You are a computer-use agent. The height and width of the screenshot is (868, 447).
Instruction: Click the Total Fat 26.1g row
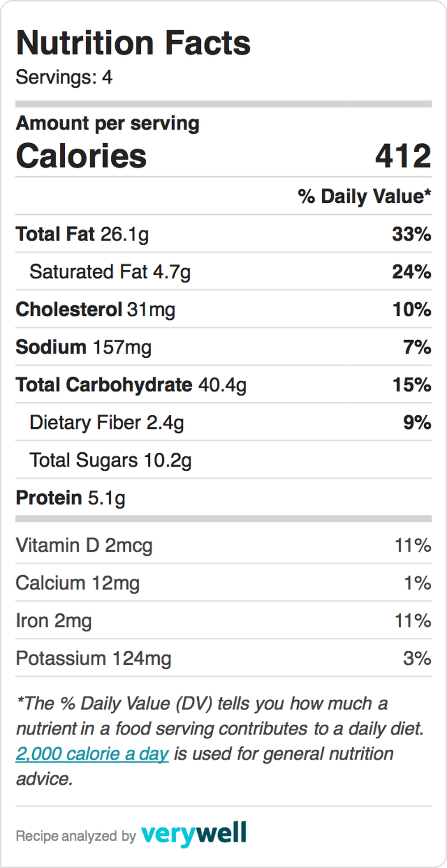[223, 234]
